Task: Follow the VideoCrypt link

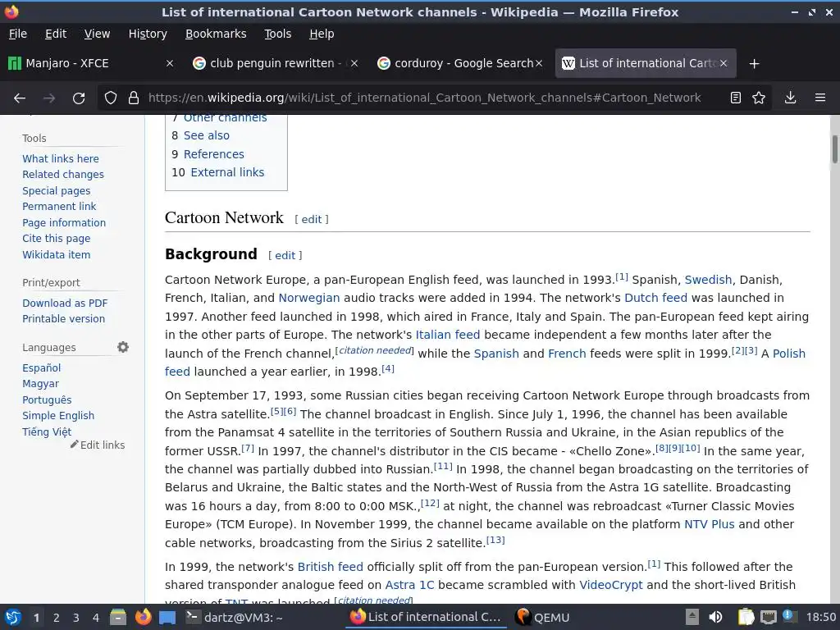Action: coord(610,585)
